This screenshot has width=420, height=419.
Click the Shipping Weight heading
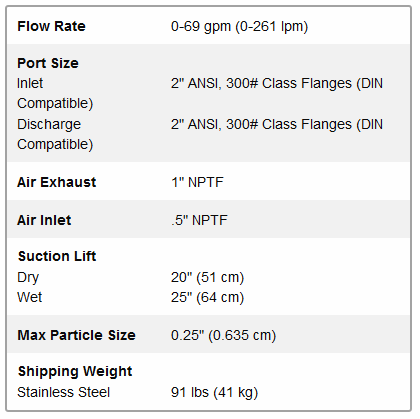(75, 372)
